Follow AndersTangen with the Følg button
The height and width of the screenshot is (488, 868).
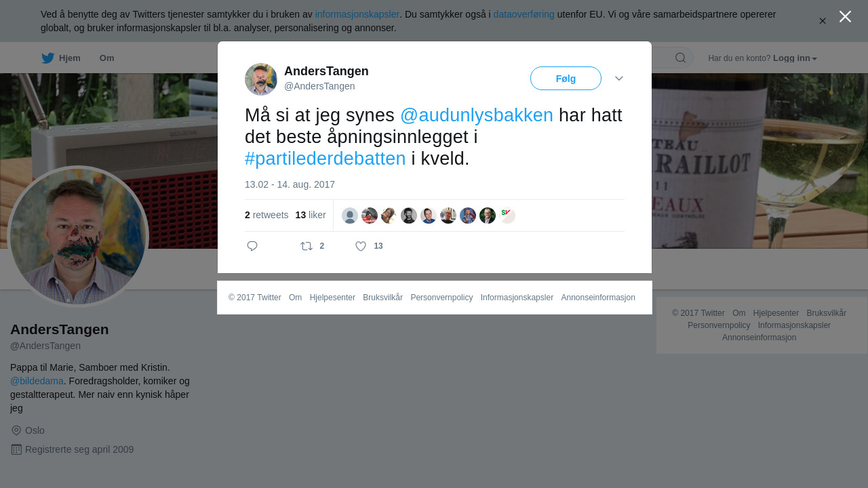tap(566, 79)
